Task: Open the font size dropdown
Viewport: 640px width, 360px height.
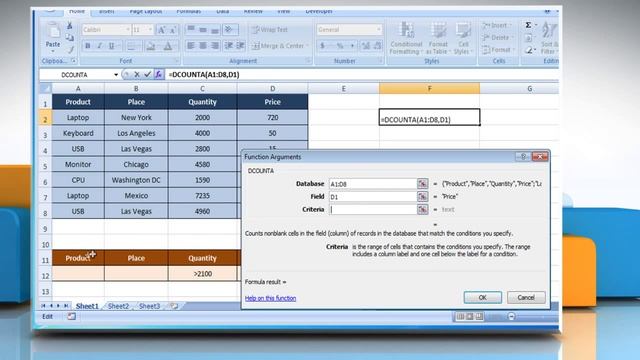Action: [150, 30]
